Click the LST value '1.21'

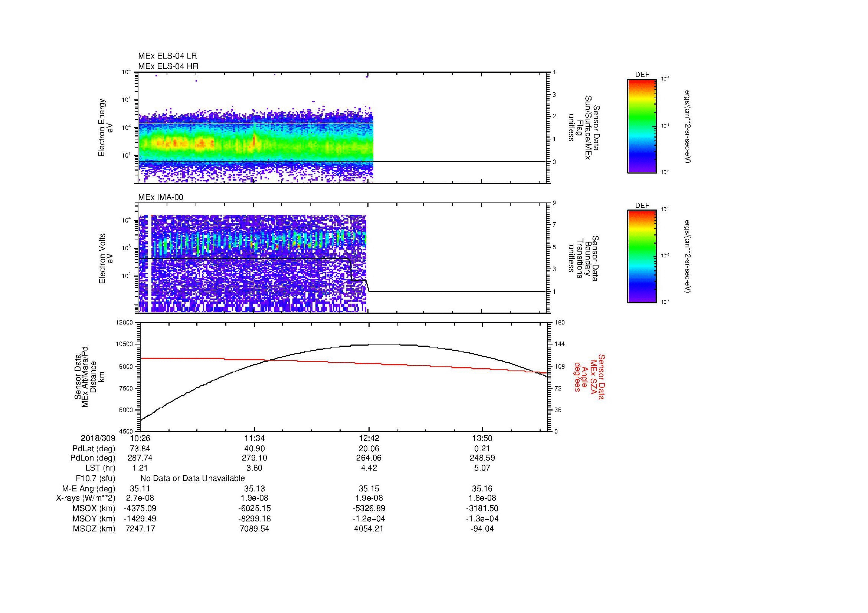[x=140, y=468]
